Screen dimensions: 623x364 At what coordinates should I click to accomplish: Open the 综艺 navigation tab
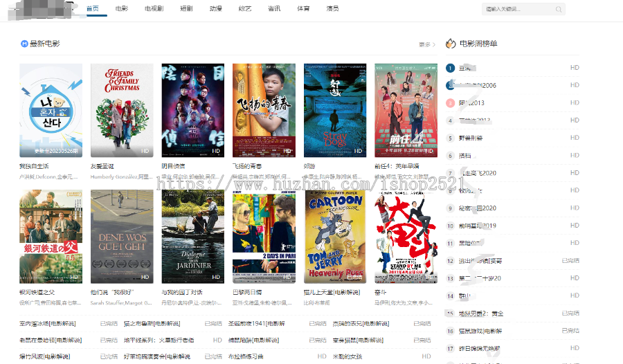coord(245,8)
